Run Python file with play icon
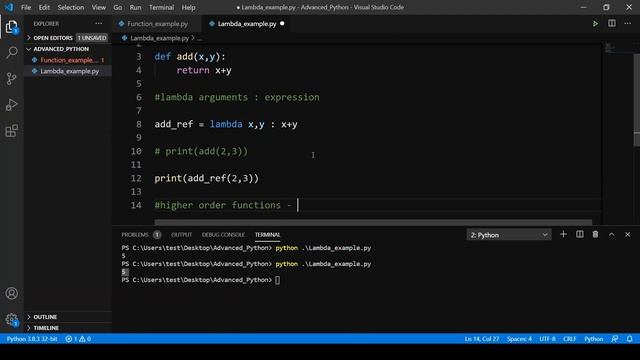 (595, 24)
